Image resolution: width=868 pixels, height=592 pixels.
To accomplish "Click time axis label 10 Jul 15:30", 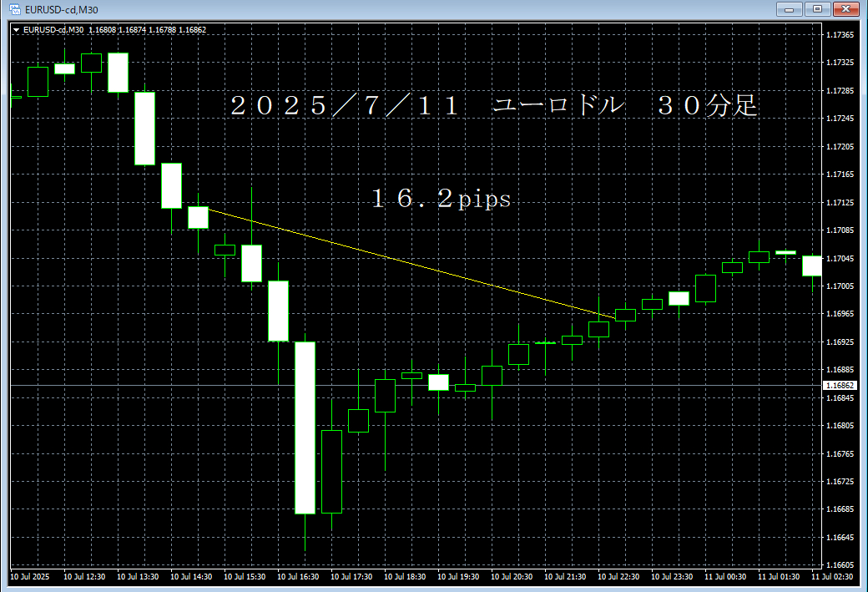I will pos(245,577).
